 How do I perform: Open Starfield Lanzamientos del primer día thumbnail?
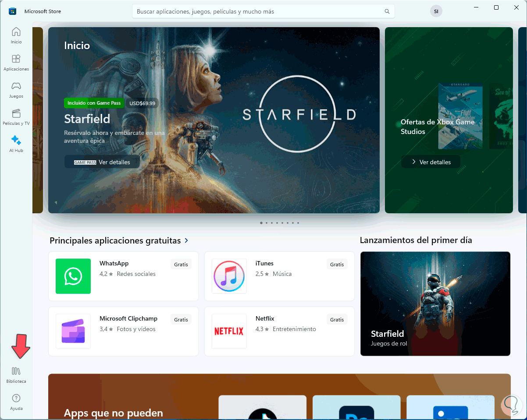(435, 304)
